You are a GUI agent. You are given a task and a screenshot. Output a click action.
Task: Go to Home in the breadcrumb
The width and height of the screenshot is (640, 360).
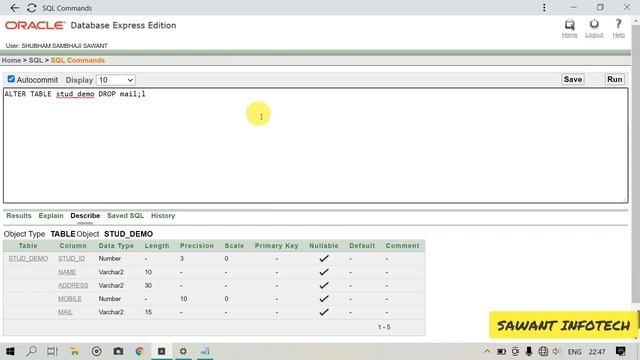click(x=11, y=60)
